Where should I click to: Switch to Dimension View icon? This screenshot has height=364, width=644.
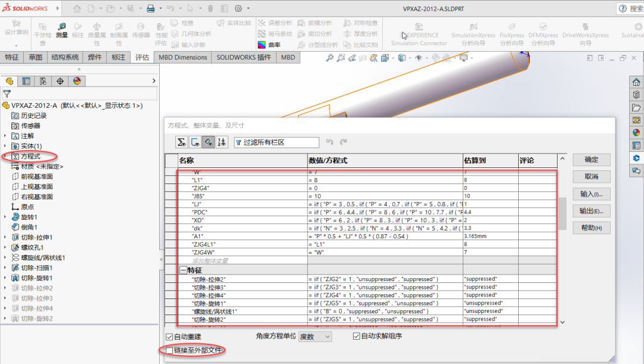(x=208, y=142)
